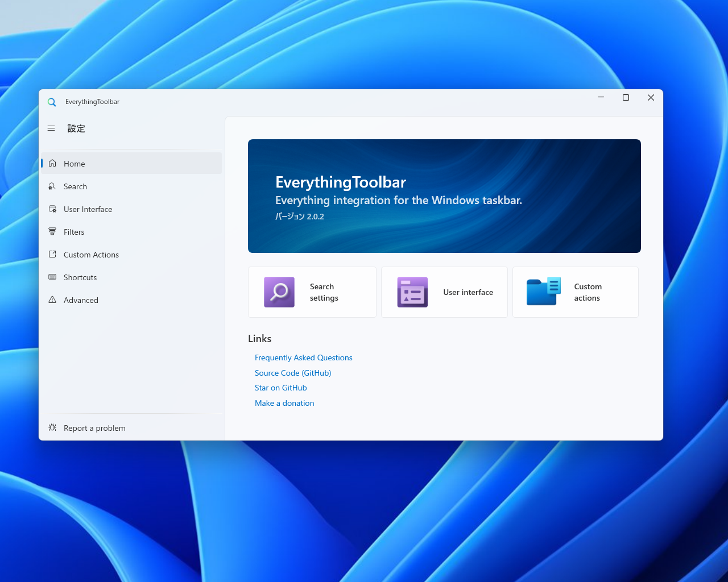
Task: Collapse the navigation pane with the hamburger button
Action: click(51, 128)
